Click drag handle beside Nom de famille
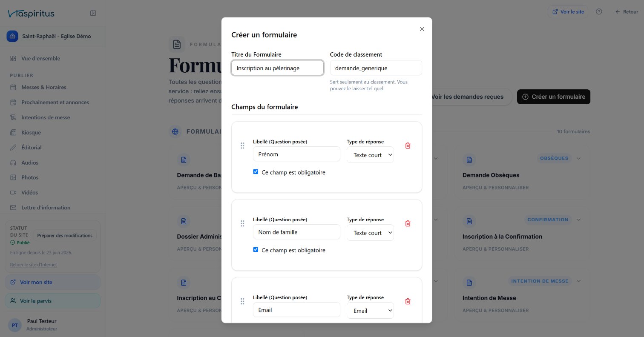 tap(242, 223)
